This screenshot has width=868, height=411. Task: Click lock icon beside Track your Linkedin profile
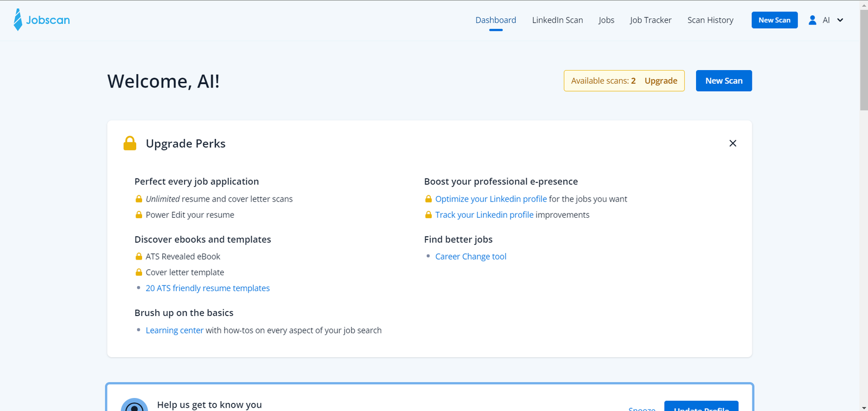click(428, 214)
